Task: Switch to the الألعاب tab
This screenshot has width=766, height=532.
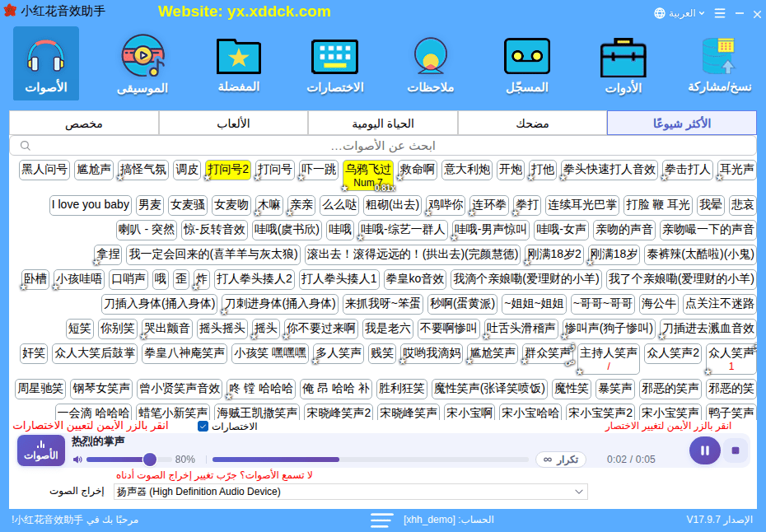Action: click(x=233, y=123)
